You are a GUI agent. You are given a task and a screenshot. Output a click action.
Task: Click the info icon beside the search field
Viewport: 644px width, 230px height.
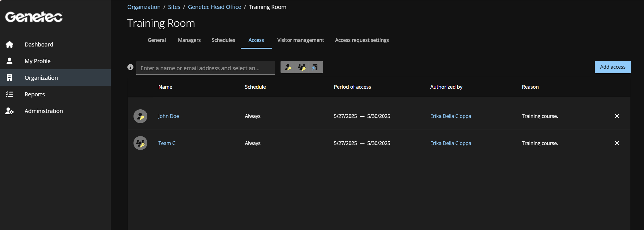click(x=130, y=67)
